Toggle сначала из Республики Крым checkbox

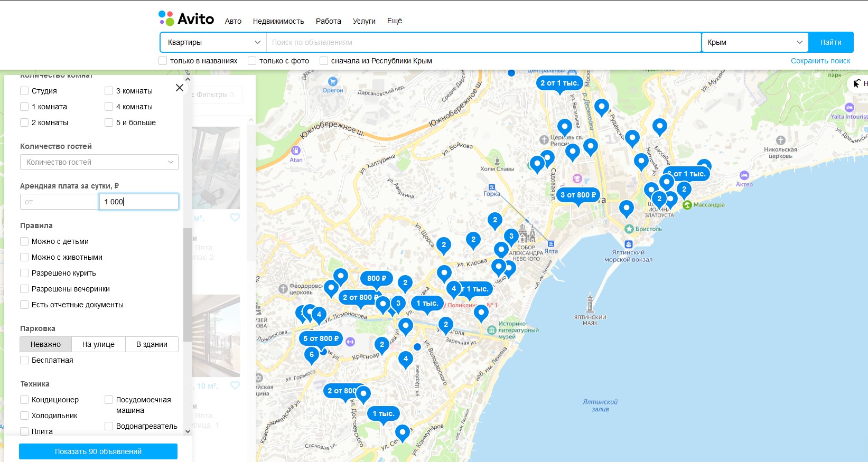(x=324, y=61)
